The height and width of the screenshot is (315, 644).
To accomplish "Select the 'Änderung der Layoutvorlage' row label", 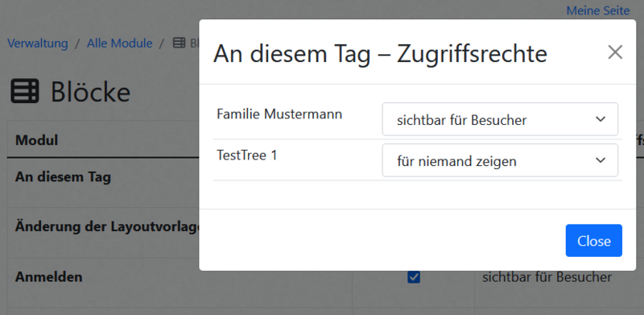I will point(107,226).
